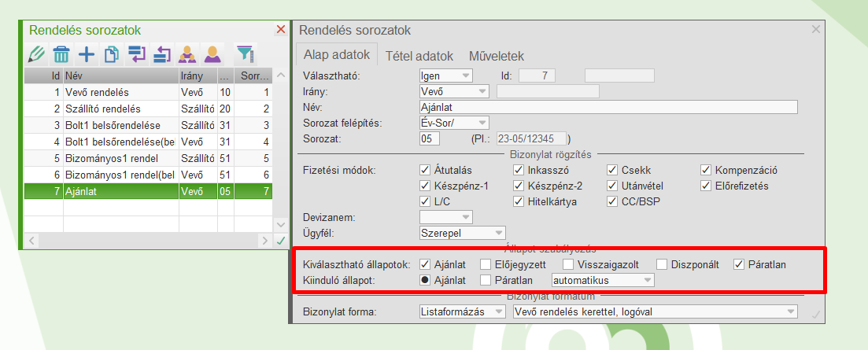
Task: Click the gray checkmark at form bottom right
Action: click(x=815, y=314)
